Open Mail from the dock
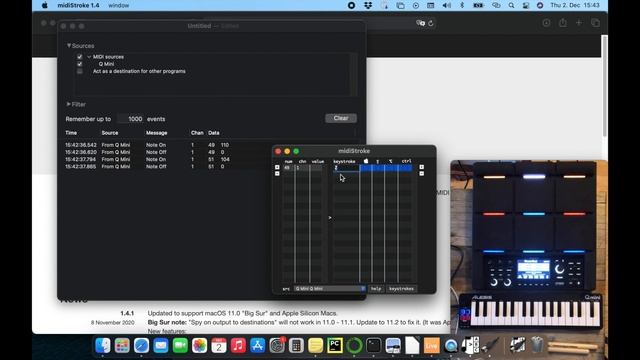The height and width of the screenshot is (360, 640). [160, 346]
